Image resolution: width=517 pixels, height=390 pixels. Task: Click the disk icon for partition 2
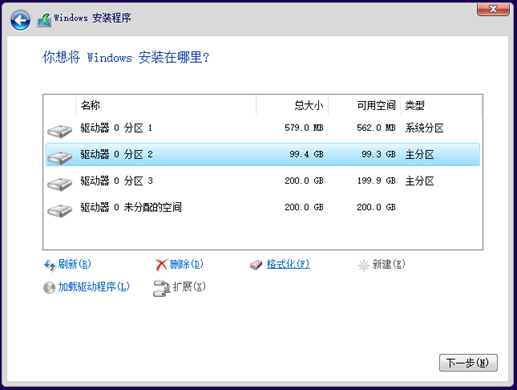point(59,157)
